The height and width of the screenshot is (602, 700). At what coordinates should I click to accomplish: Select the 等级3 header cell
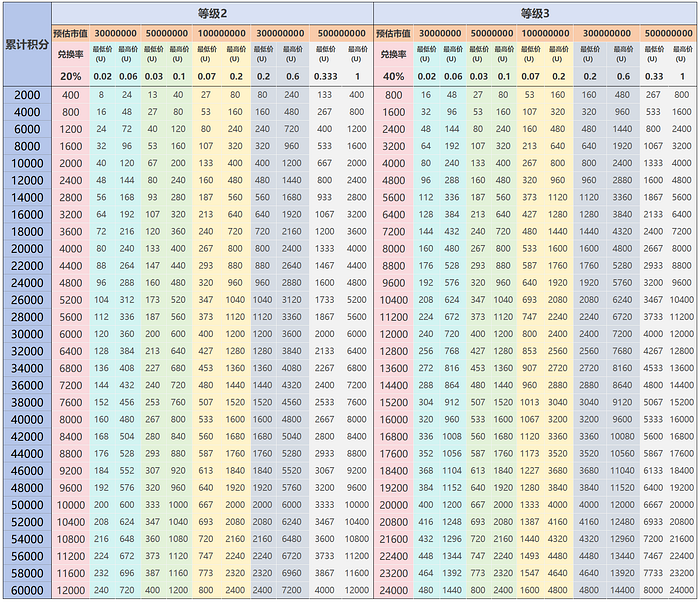[535, 13]
